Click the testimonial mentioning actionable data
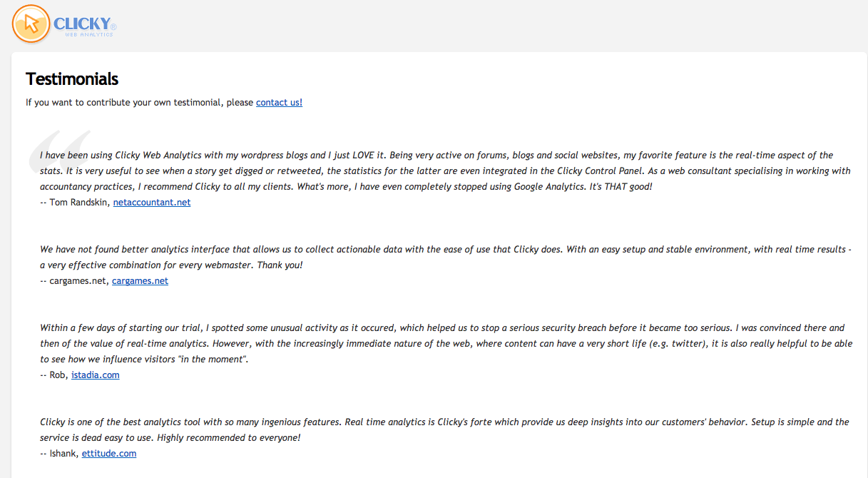 coord(446,257)
